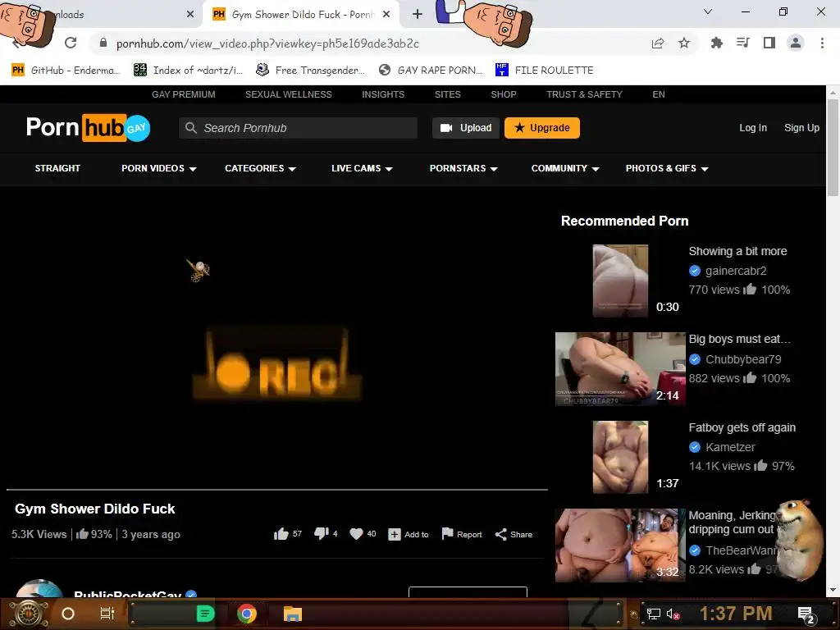Open Task View on the taskbar
This screenshot has width=840, height=630.
tap(107, 614)
